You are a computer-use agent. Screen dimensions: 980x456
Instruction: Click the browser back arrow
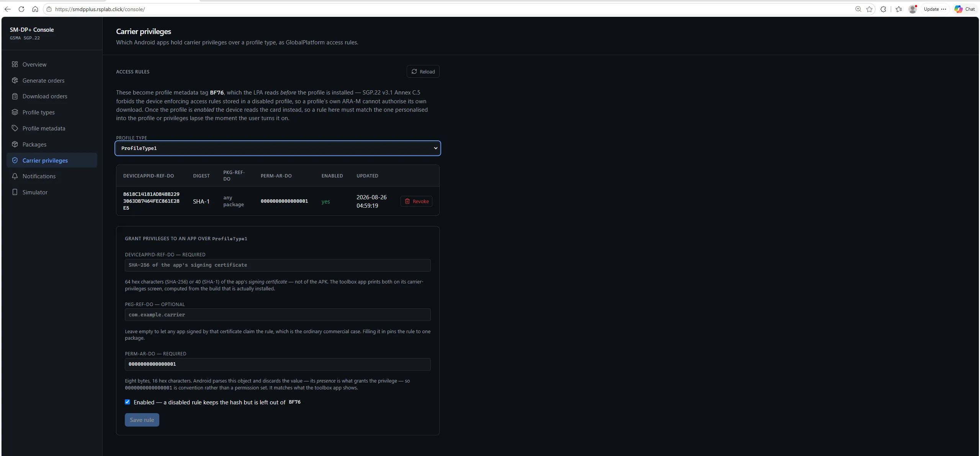(x=8, y=9)
